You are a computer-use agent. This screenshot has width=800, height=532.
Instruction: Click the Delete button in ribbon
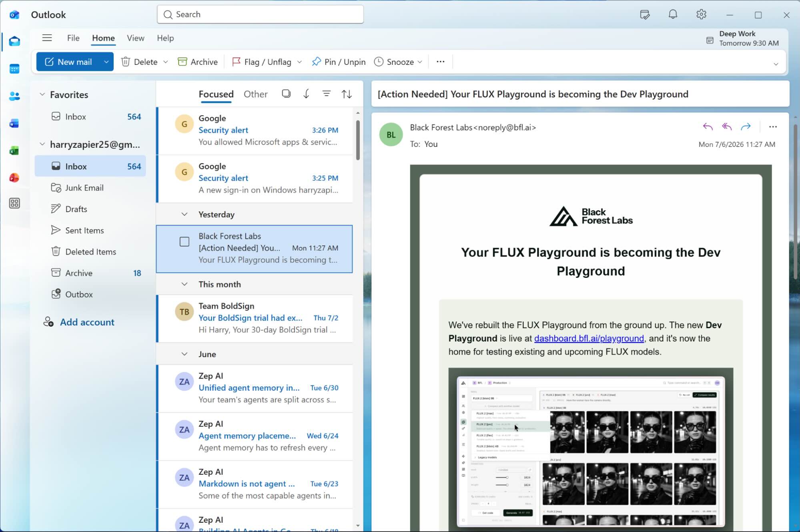(139, 62)
